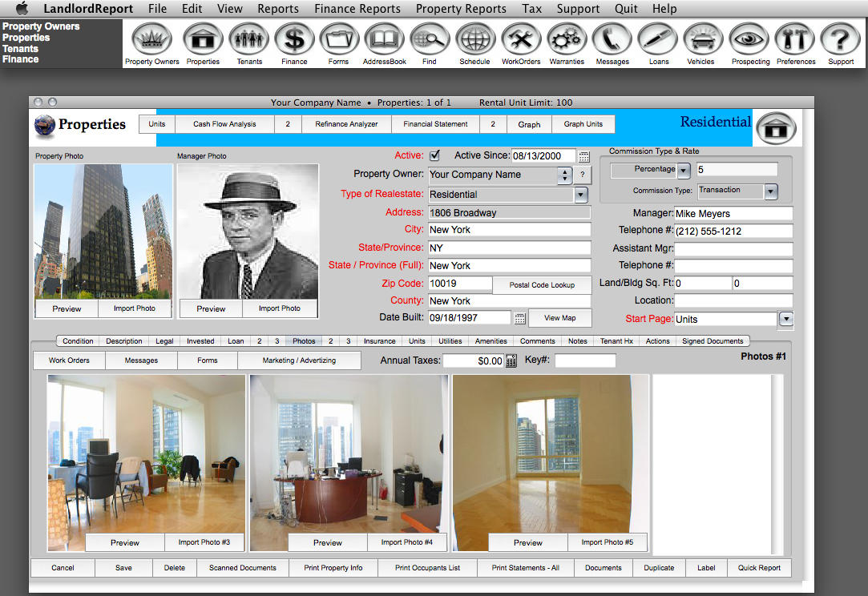Open the Apple menu
Screen dimensions: 868x596
tap(22, 8)
